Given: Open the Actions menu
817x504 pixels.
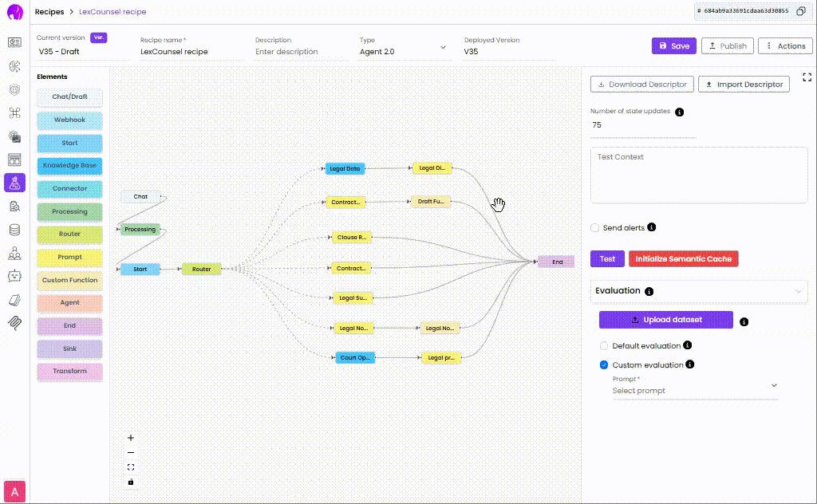Looking at the screenshot, I should 785,46.
